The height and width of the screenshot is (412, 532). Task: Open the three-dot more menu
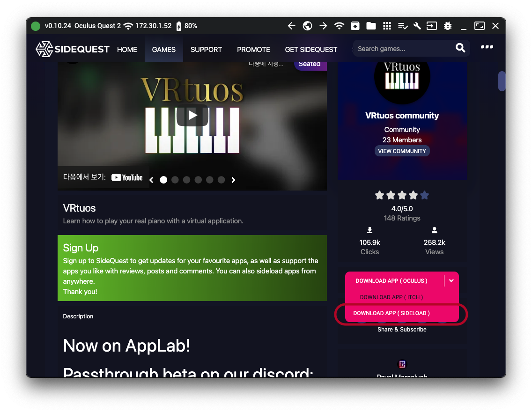coord(487,47)
